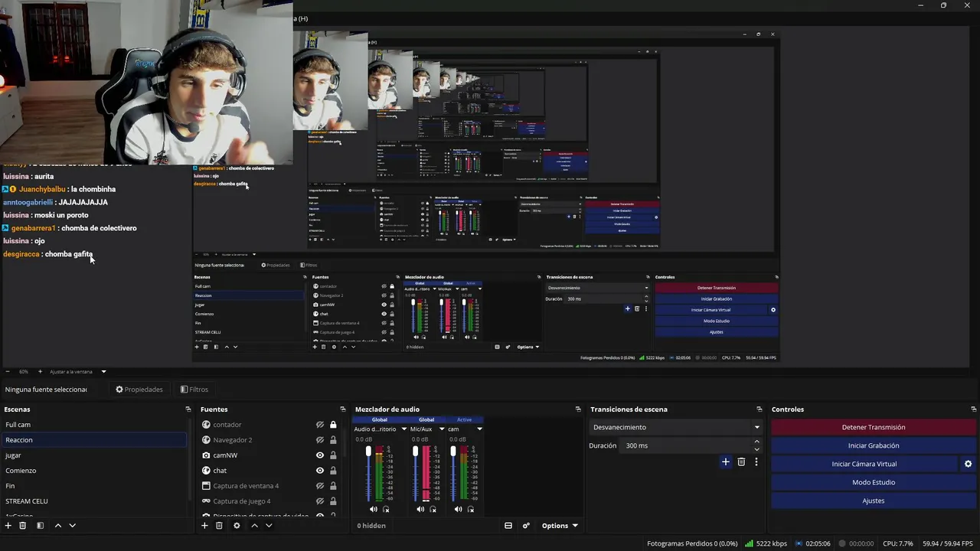Switch audio mixer layout icon
The height and width of the screenshot is (551, 980).
pos(508,526)
